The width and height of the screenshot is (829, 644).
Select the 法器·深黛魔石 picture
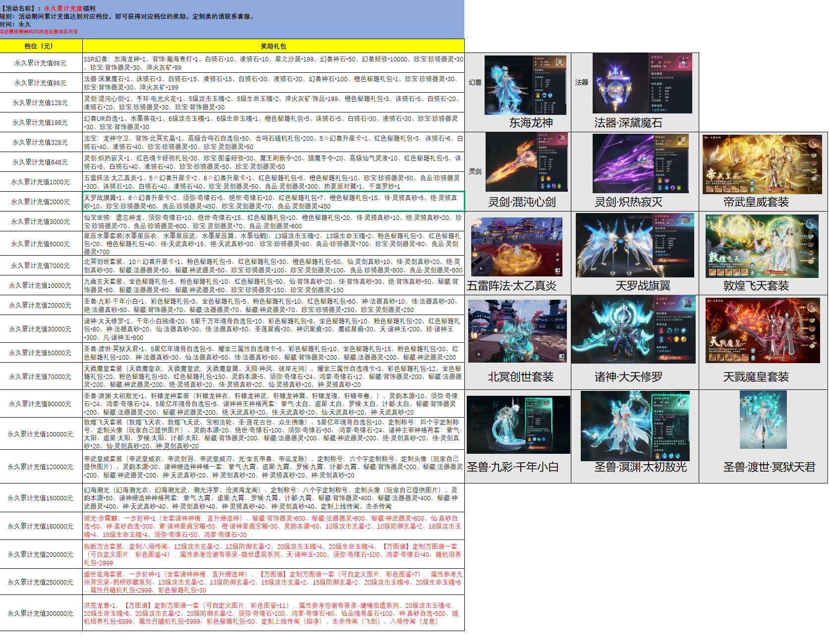[642, 83]
